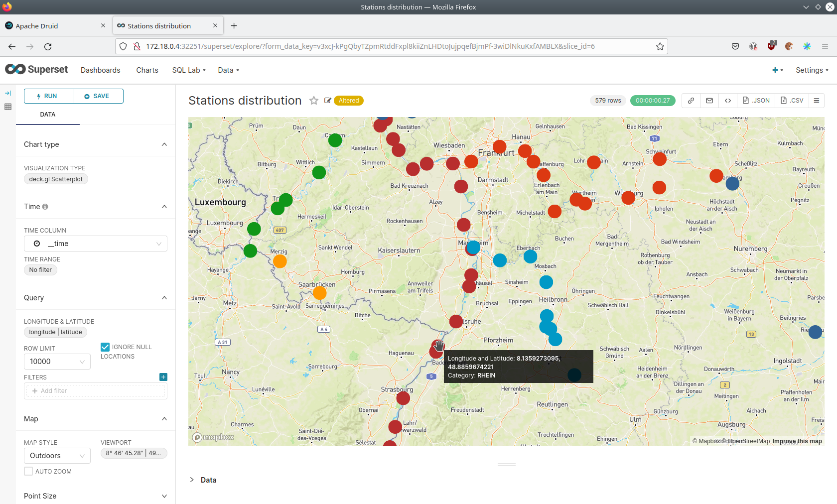The height and width of the screenshot is (504, 837).
Task: Open the hamburger menu for chart options
Action: pyautogui.click(x=817, y=101)
